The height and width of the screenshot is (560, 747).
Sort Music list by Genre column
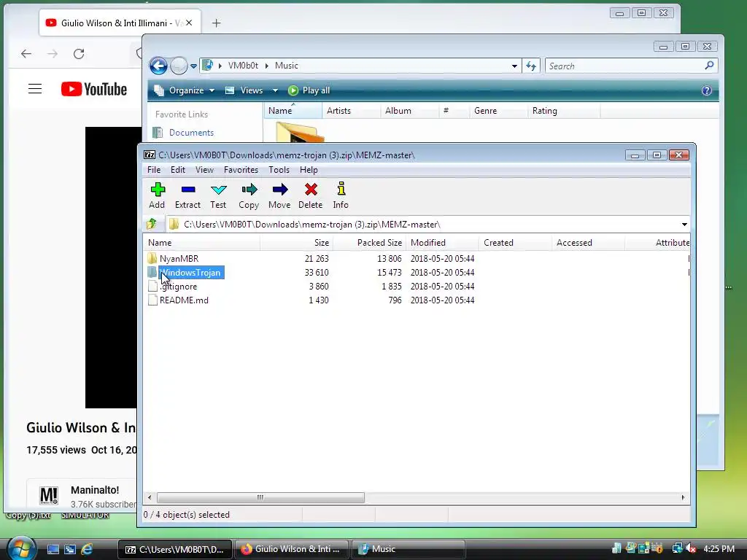click(498, 111)
